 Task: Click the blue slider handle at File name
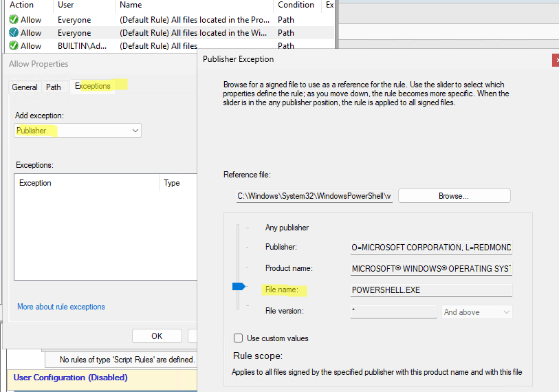[238, 286]
